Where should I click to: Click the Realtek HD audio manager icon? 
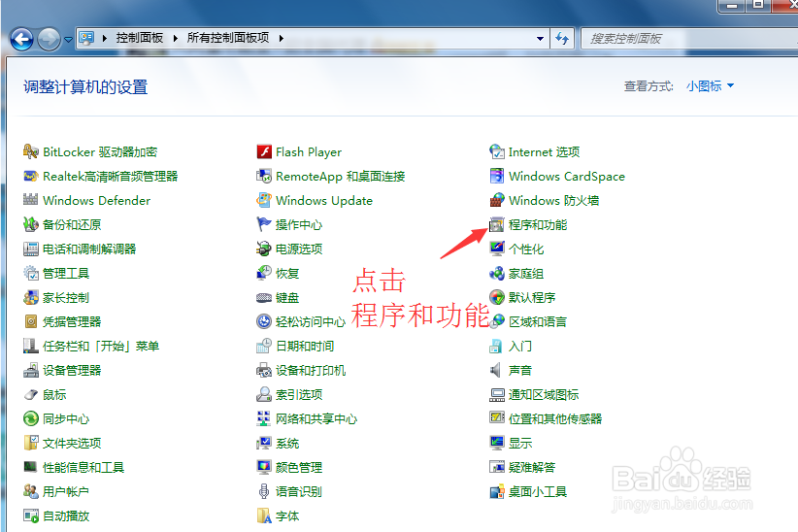pos(31,176)
